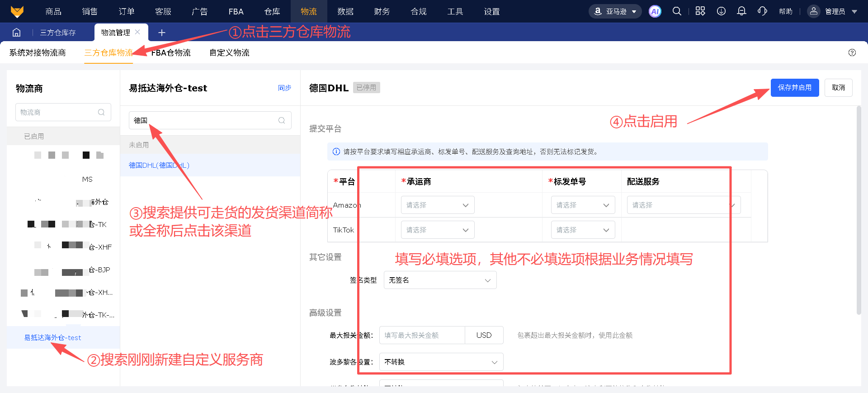Select 德国DHL(德国DHL) channel
The height and width of the screenshot is (393, 868).
tap(210, 165)
